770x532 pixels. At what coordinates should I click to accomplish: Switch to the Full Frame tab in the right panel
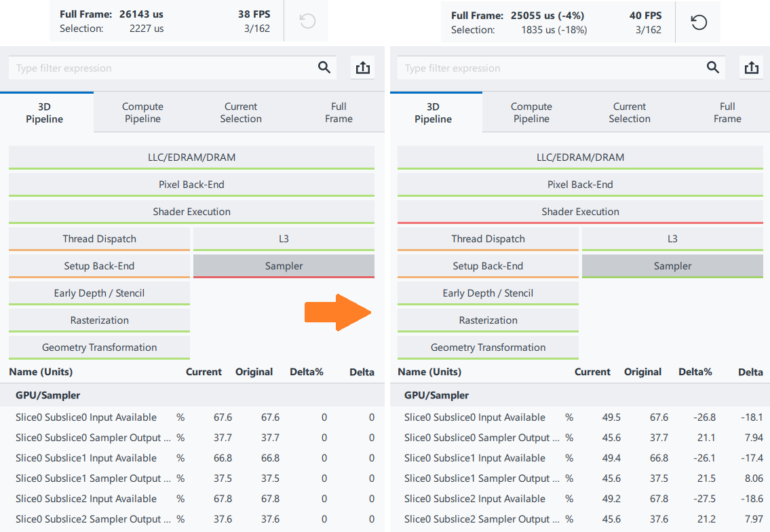click(727, 113)
